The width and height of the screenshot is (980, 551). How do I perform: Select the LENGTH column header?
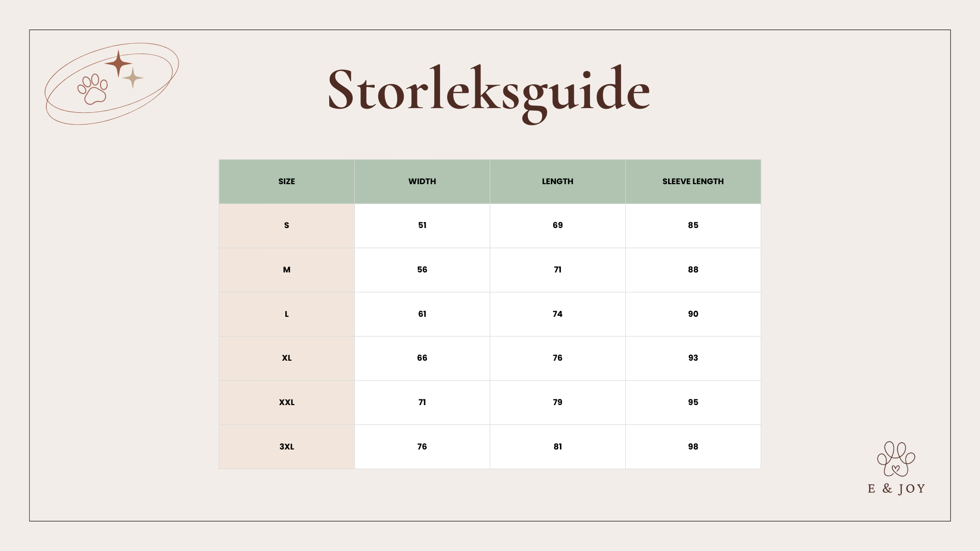[x=557, y=182]
